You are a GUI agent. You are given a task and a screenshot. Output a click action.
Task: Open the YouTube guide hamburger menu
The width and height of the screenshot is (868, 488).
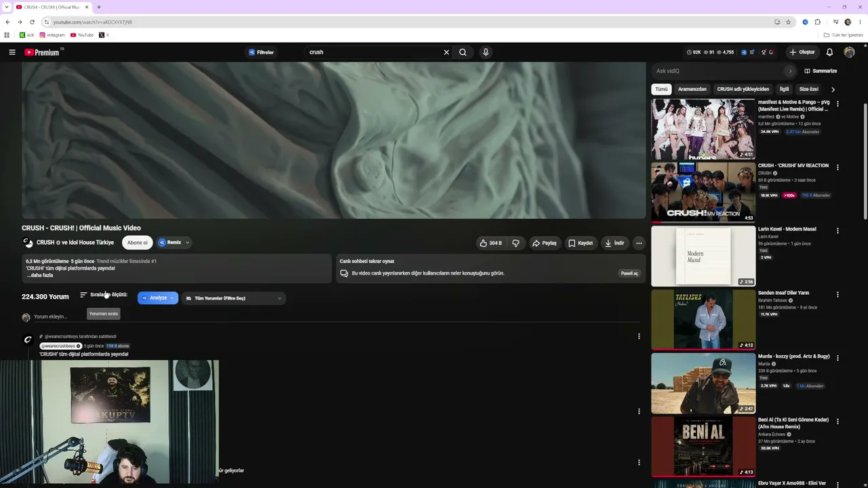pyautogui.click(x=12, y=52)
